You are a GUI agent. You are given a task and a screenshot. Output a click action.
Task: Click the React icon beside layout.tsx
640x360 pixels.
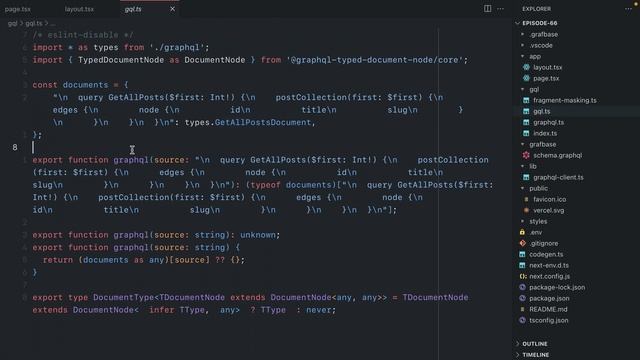(x=526, y=67)
